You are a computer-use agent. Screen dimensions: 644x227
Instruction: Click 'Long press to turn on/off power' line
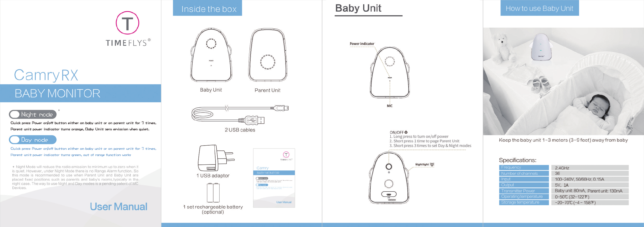(419, 136)
